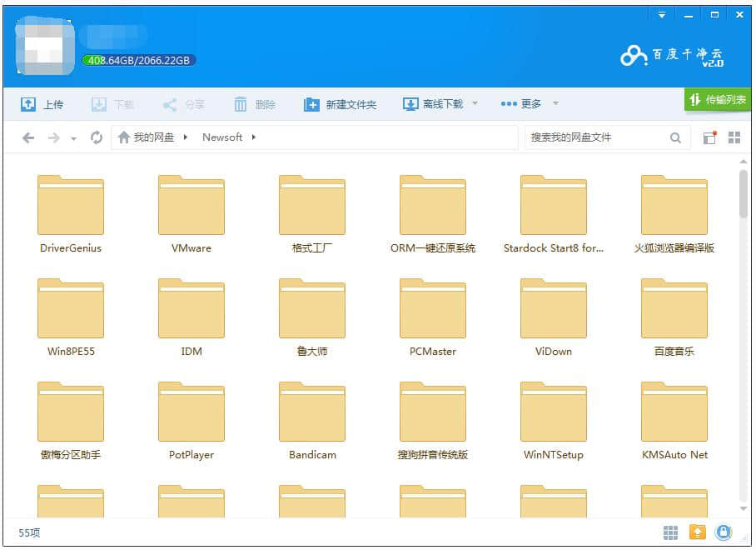Open the ORM一键还原系统 folder
756x550 pixels.
pos(433,205)
